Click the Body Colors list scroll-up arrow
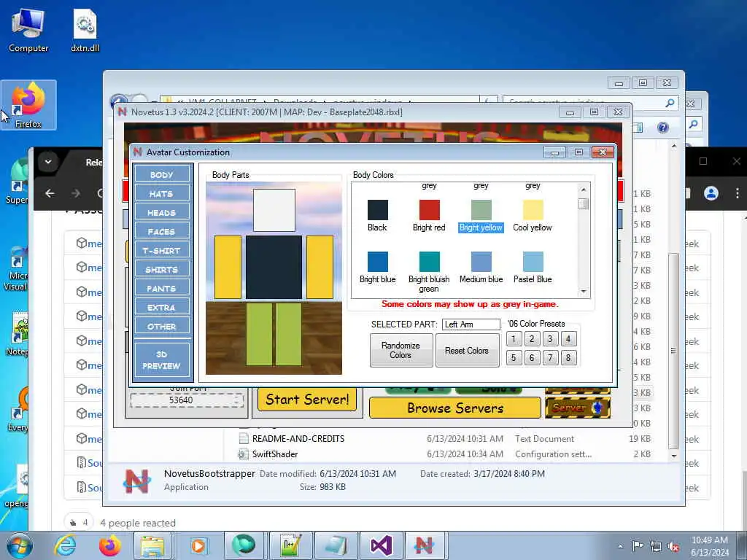Image resolution: width=747 pixels, height=560 pixels. pos(584,190)
